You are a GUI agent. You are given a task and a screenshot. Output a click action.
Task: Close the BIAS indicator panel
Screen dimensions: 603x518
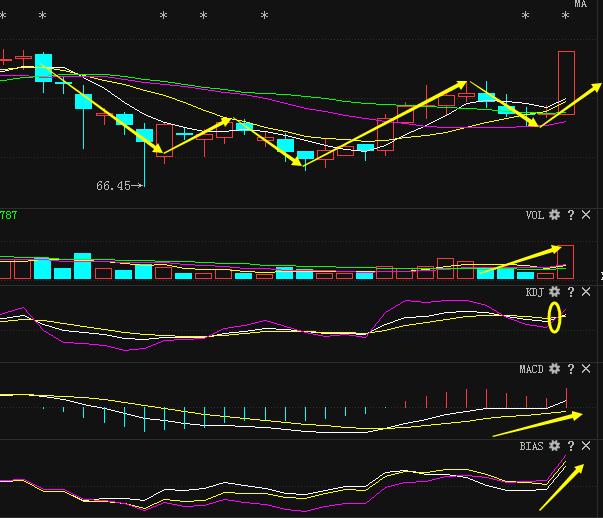click(586, 446)
